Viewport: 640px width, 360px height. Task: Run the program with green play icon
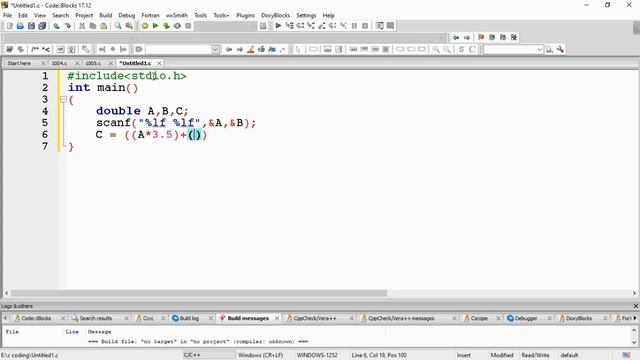[156, 26]
